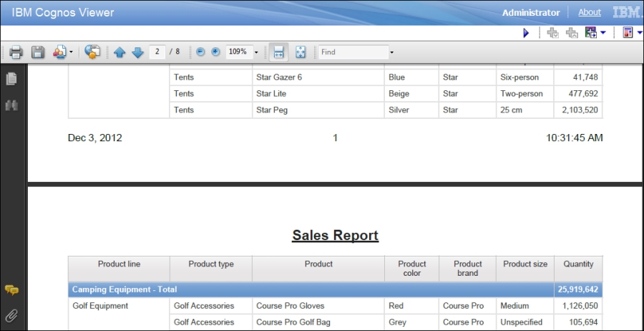Click the Save floppy-disk icon

38,52
